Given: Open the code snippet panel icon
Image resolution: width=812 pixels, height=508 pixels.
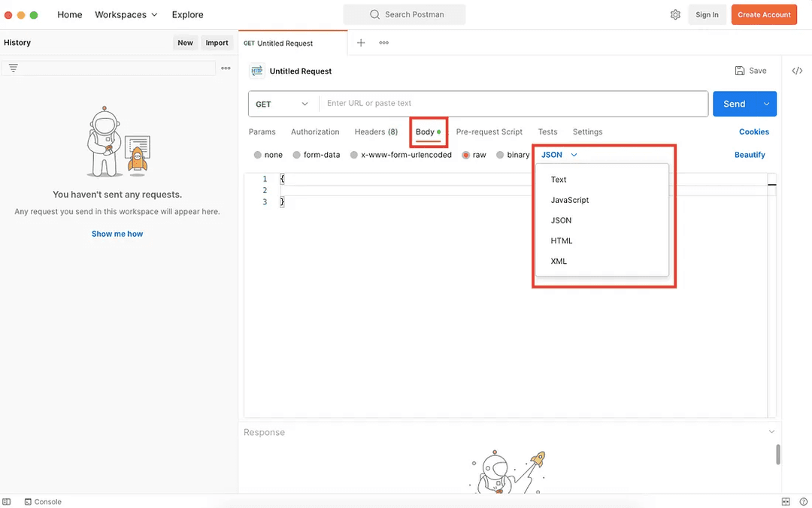Looking at the screenshot, I should point(797,71).
